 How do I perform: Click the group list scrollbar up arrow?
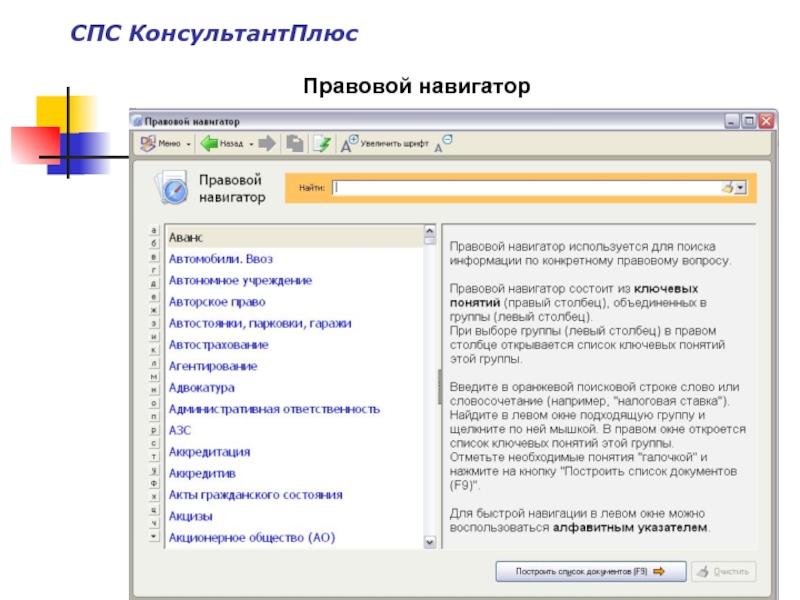pos(430,231)
